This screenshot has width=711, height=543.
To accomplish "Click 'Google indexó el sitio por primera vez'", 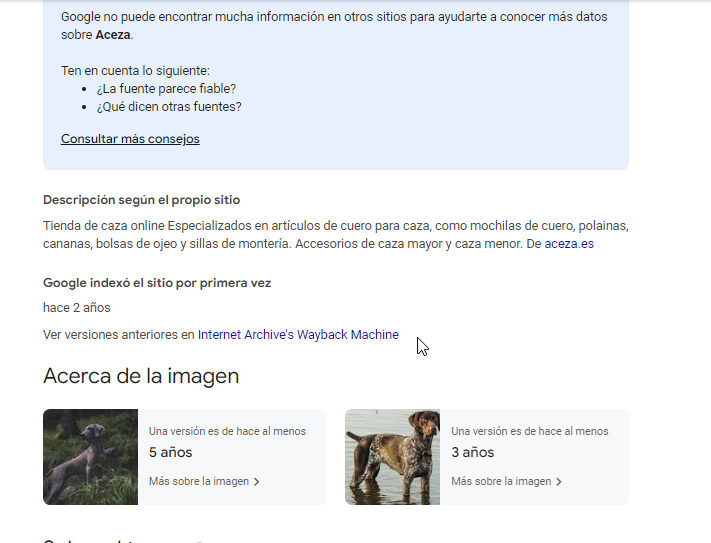I will point(157,283).
